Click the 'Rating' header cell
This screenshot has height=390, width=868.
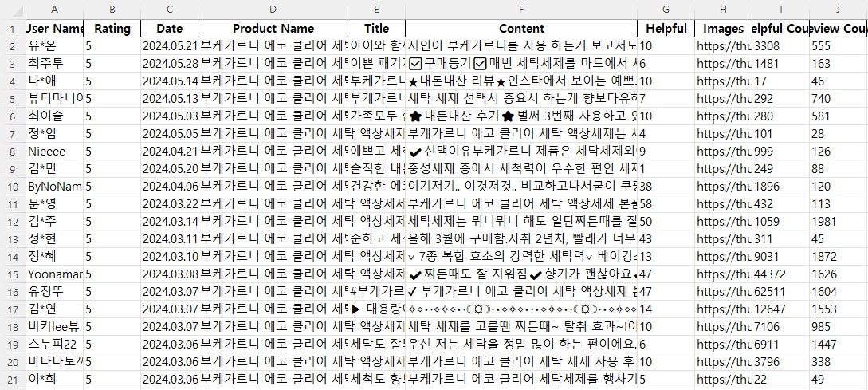pos(112,29)
